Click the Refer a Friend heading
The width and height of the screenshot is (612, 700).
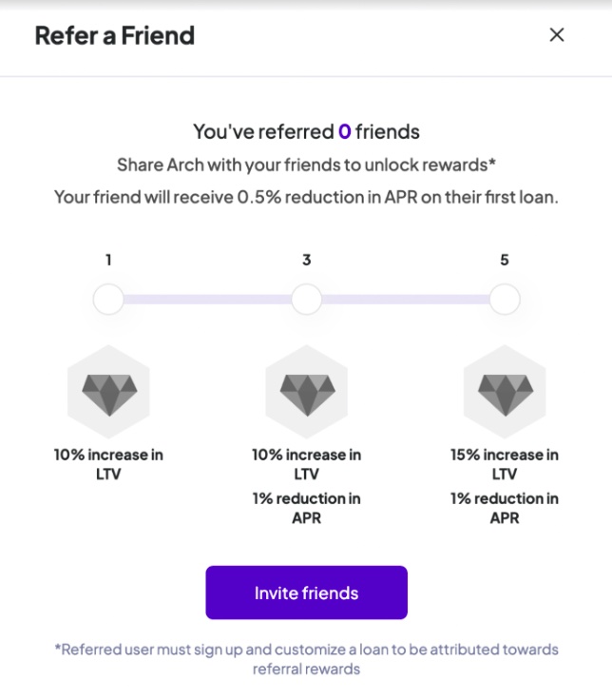pyautogui.click(x=115, y=36)
